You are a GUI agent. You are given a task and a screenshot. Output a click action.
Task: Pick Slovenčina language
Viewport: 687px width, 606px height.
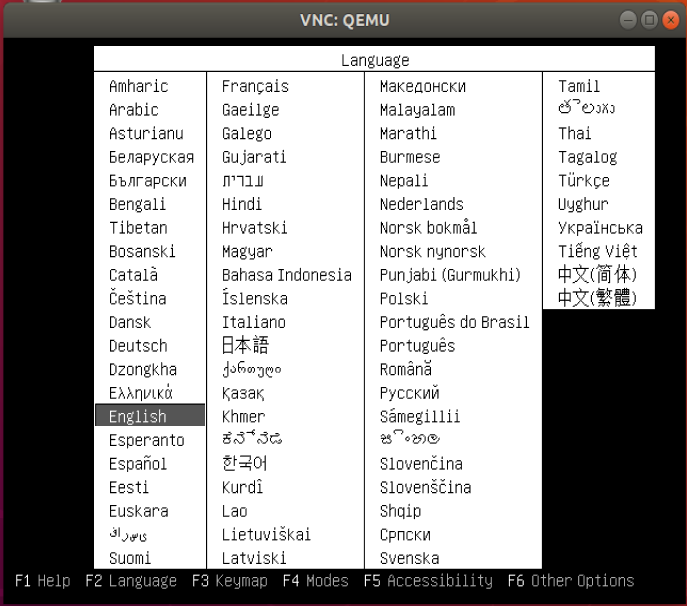point(421,464)
